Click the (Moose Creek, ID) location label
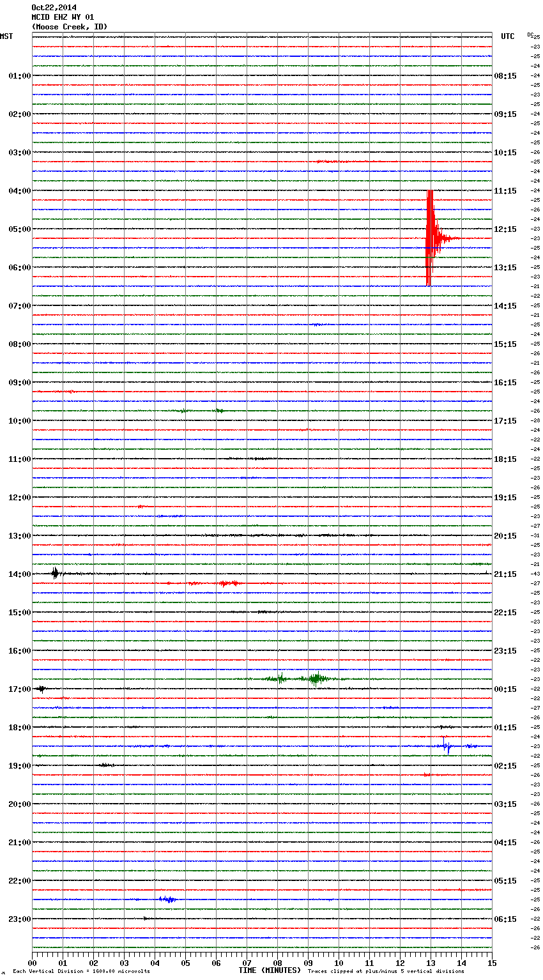 (70, 27)
